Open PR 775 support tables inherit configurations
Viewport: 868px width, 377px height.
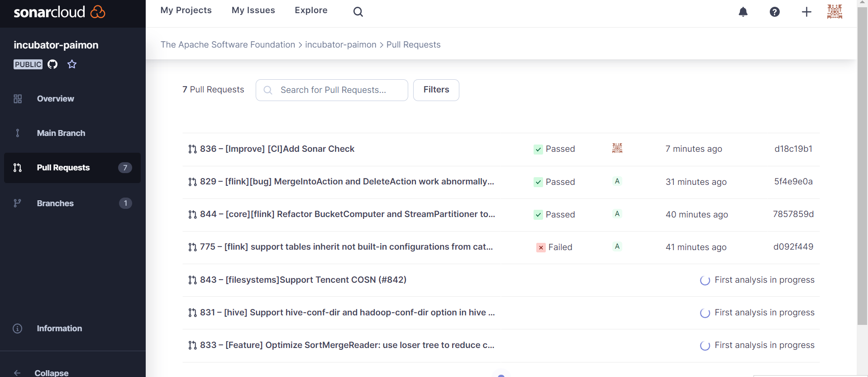click(x=346, y=247)
